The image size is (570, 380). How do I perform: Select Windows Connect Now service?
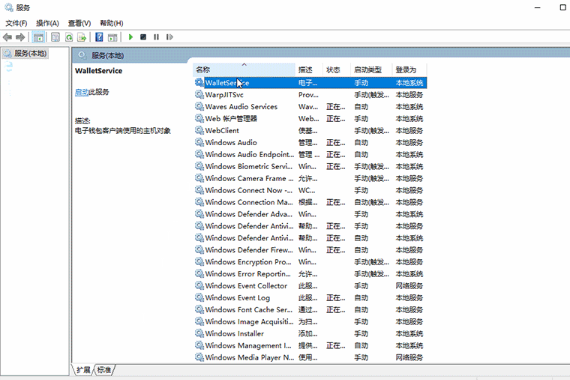point(310,190)
